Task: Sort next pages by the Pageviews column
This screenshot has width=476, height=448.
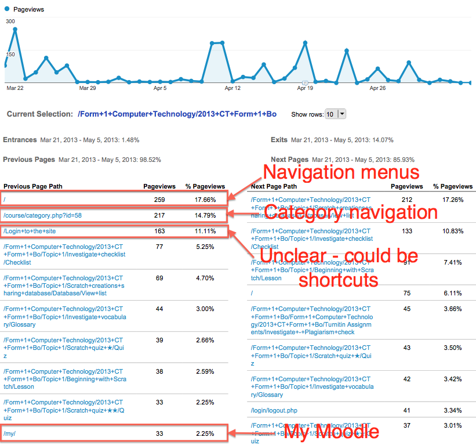Action: [x=407, y=186]
